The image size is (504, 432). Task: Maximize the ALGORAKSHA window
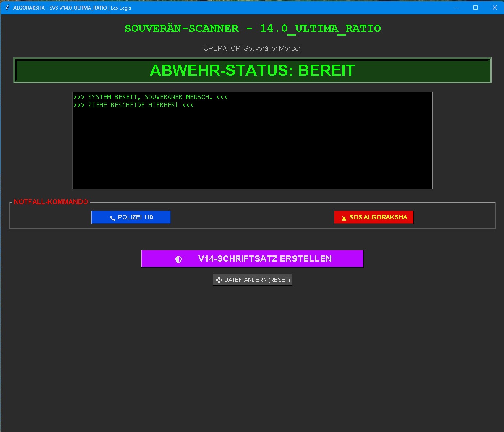coord(475,8)
